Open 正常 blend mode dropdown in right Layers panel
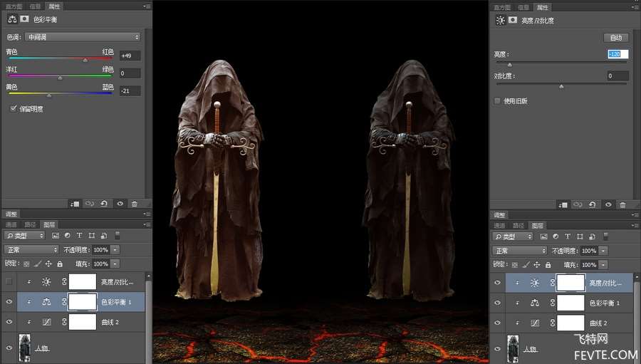The width and height of the screenshot is (641, 364). 520,250
